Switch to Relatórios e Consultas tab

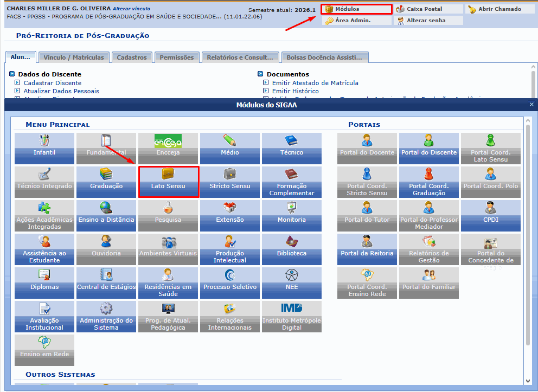(x=240, y=57)
